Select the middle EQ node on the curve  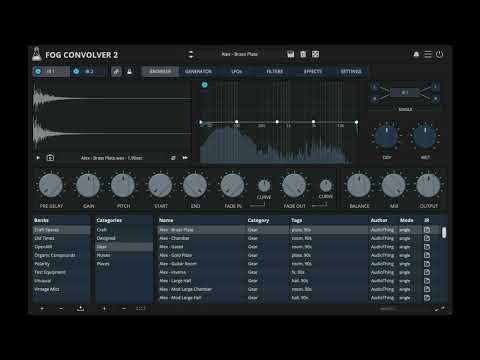click(x=277, y=122)
